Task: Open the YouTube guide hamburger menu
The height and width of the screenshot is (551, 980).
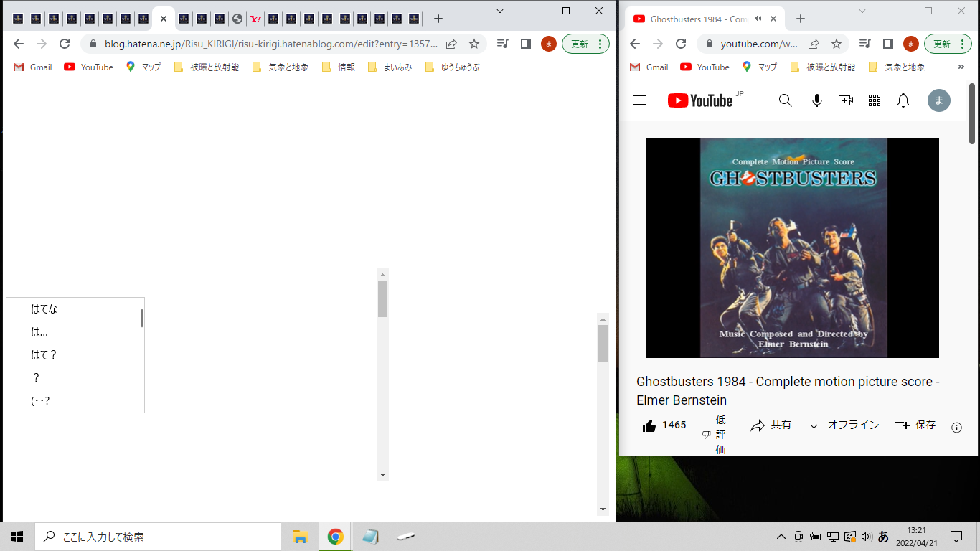Action: 639,100
